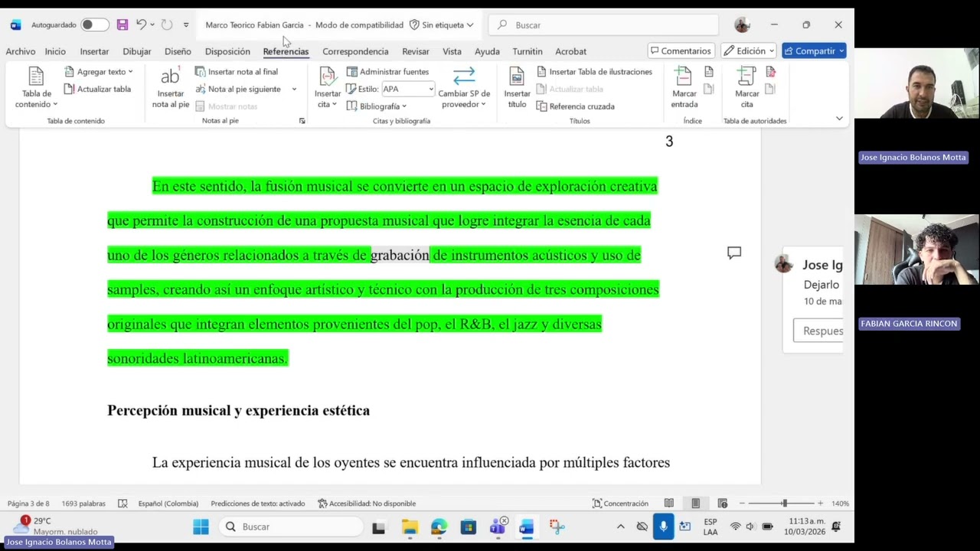The image size is (980, 551).
Task: Open File Explorer from the taskbar
Action: tap(410, 527)
